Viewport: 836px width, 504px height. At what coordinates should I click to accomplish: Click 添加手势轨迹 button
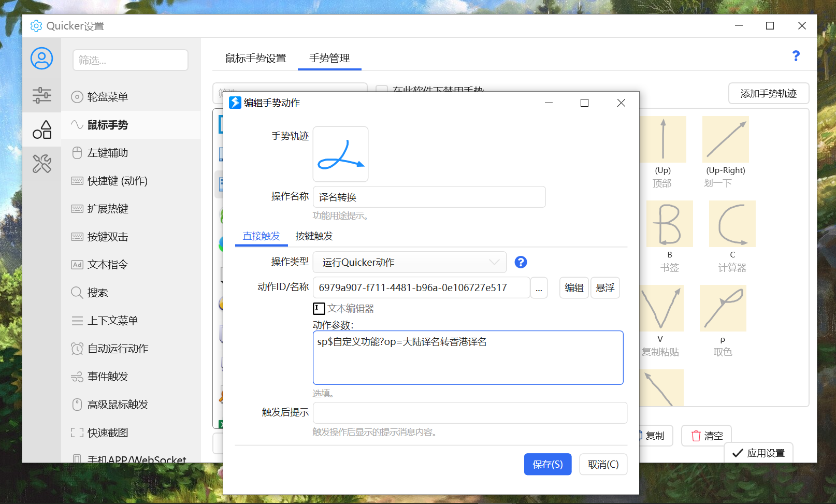[769, 94]
